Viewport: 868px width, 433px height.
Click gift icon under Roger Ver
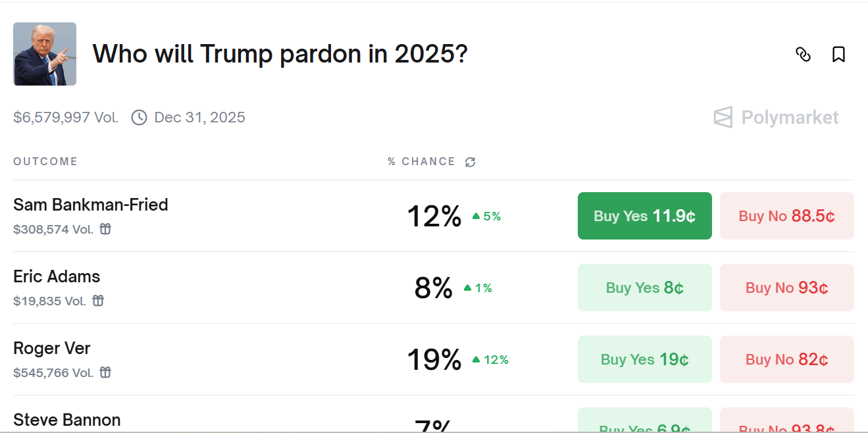pos(105,372)
